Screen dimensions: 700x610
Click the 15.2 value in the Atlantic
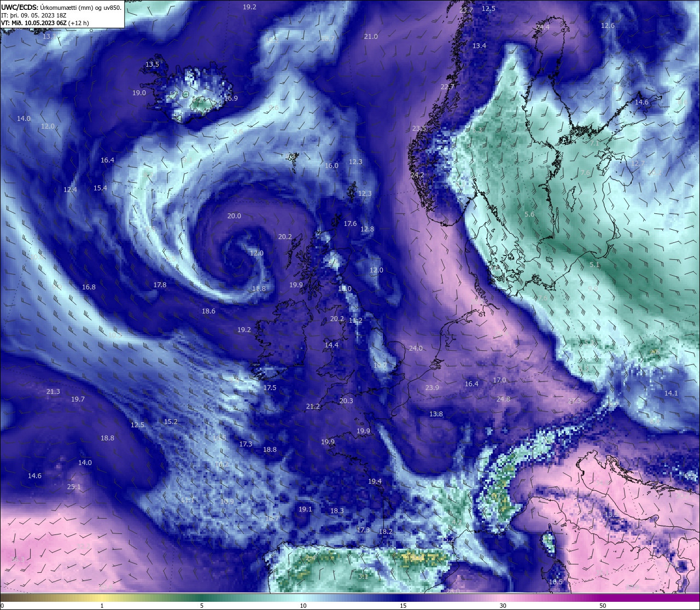click(x=171, y=422)
